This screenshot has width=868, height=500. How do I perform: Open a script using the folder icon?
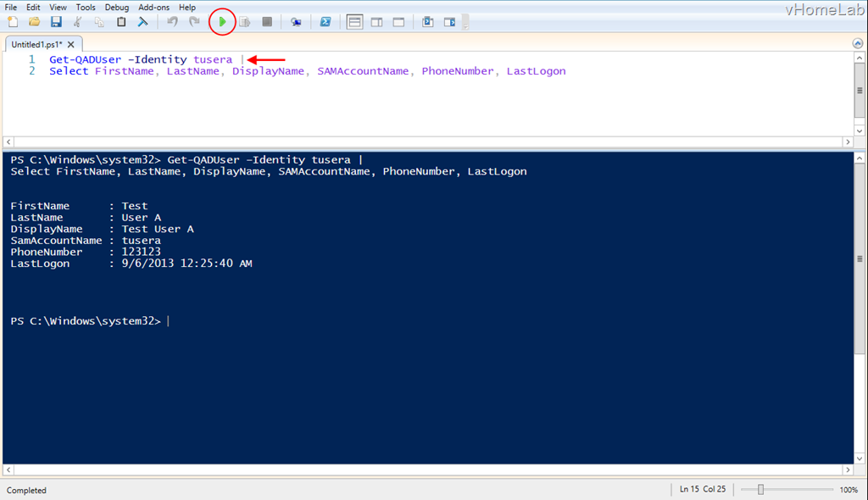35,22
